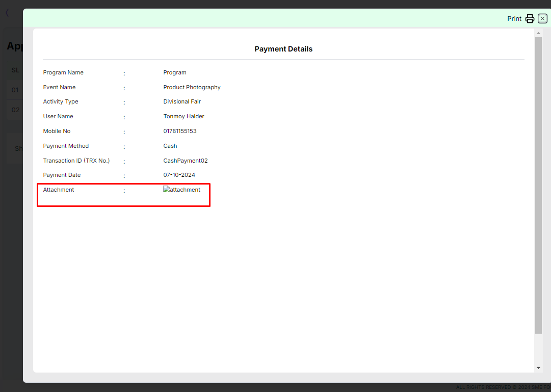This screenshot has width=551, height=392.
Task: Click the 'Mobile No' label
Action: click(x=57, y=131)
